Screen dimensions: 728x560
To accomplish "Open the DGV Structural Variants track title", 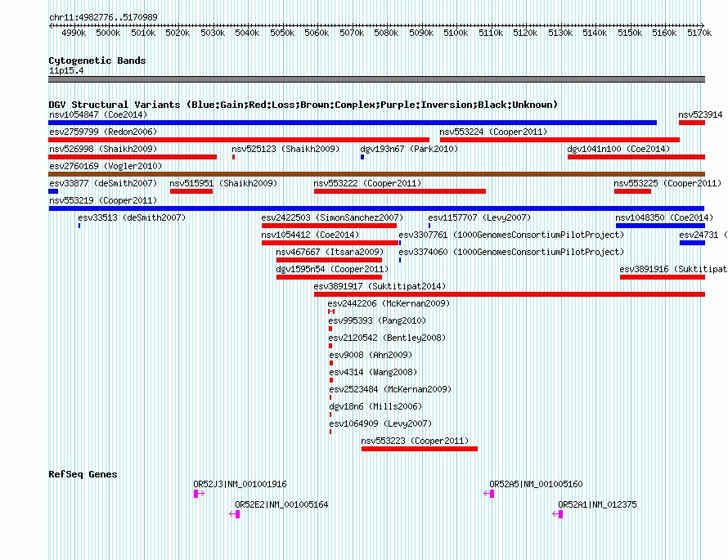I will [303, 105].
